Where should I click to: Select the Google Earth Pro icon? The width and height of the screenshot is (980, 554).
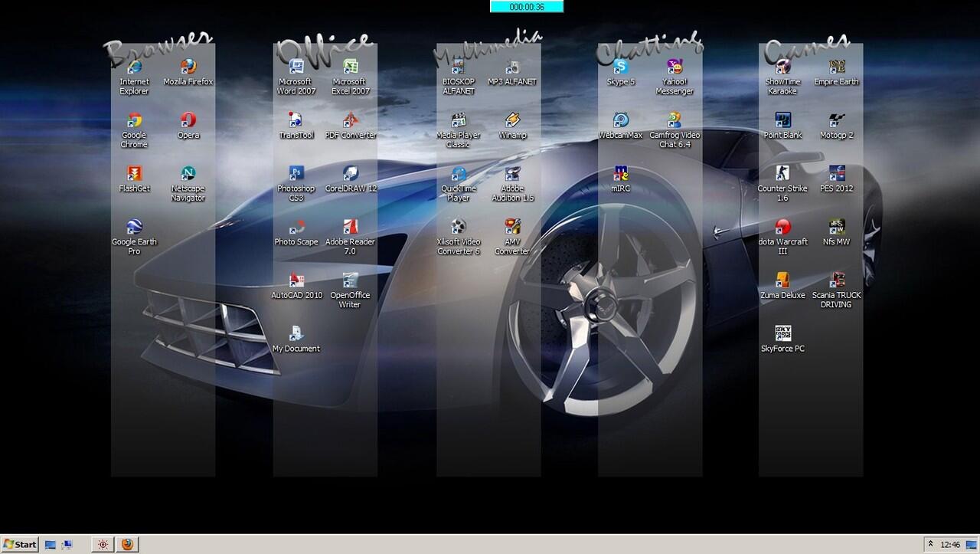tap(135, 228)
